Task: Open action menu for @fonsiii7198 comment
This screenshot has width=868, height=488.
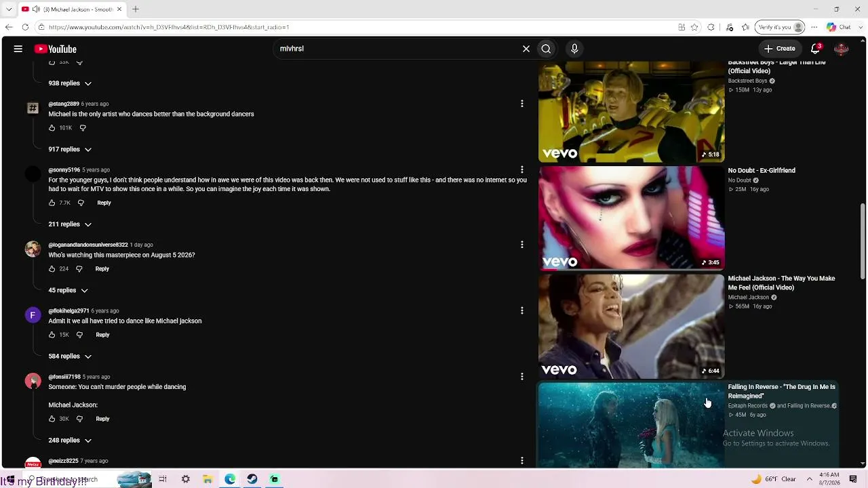Action: pyautogui.click(x=522, y=376)
